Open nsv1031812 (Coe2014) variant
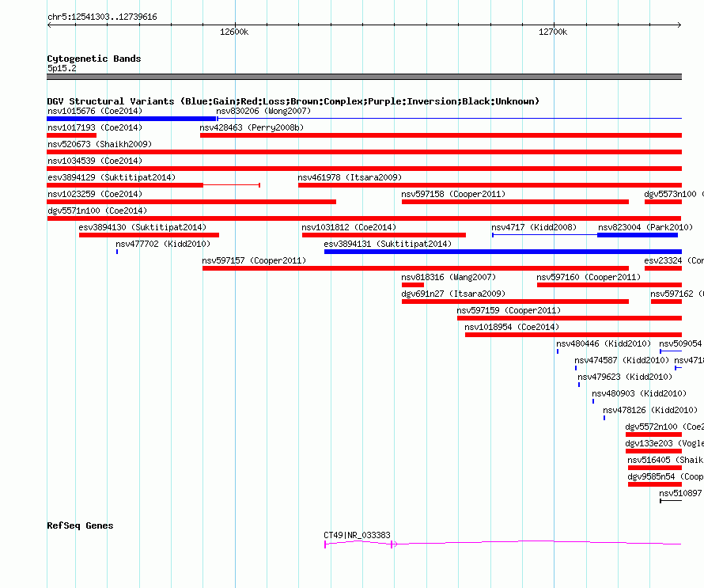The width and height of the screenshot is (704, 588). click(x=349, y=227)
